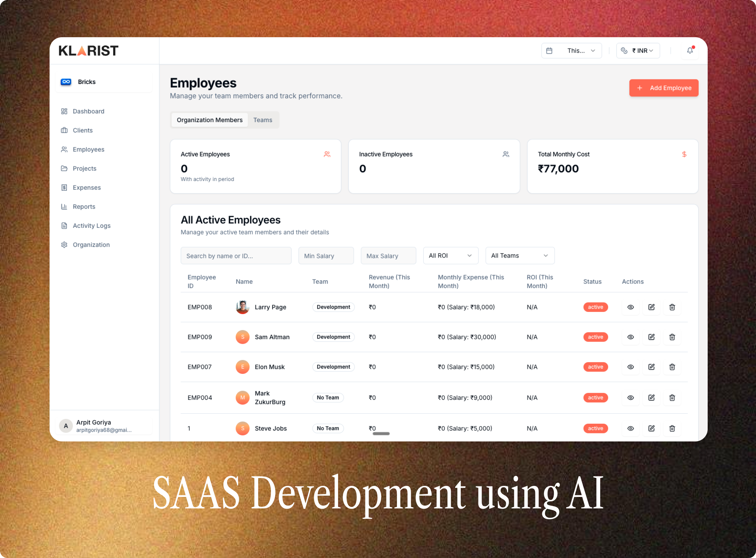Click Larry Page's Development team badge
This screenshot has width=756, height=558.
click(x=333, y=307)
